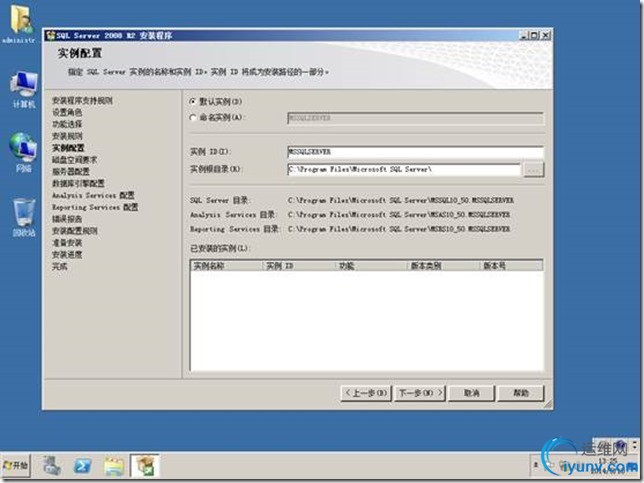Select the 数据库引擎配置 step
Screen dimensions: 644x483
coord(78,184)
